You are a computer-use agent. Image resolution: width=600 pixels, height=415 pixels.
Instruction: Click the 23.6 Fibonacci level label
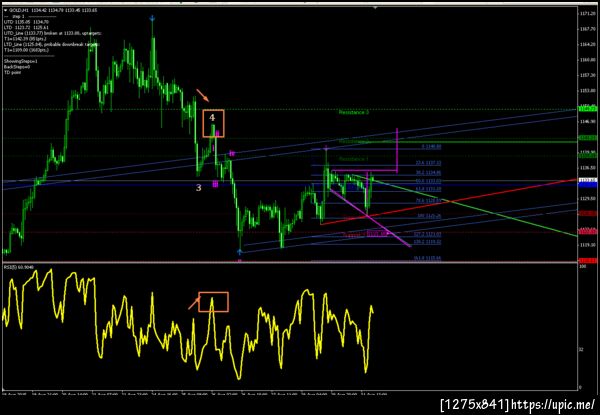pos(429,163)
